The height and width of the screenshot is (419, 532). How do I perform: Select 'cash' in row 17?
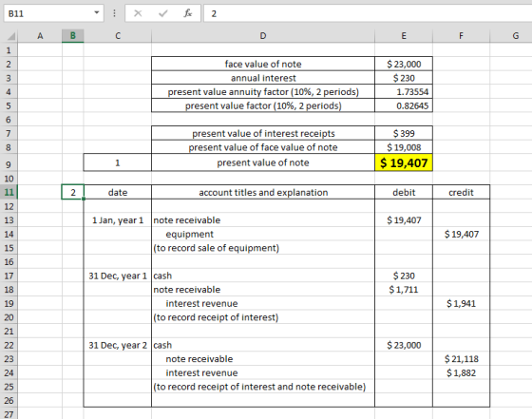point(263,276)
